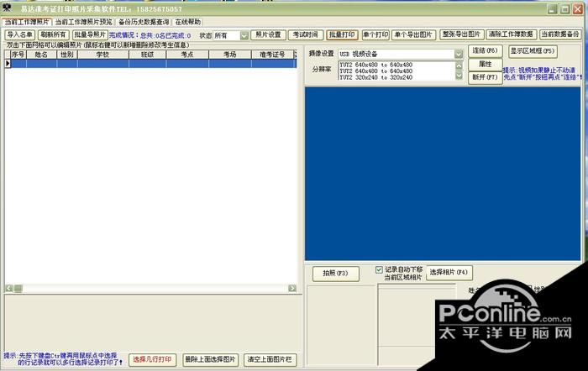
Task: Select the YUY2 320x240 resolution entry
Action: [375, 77]
